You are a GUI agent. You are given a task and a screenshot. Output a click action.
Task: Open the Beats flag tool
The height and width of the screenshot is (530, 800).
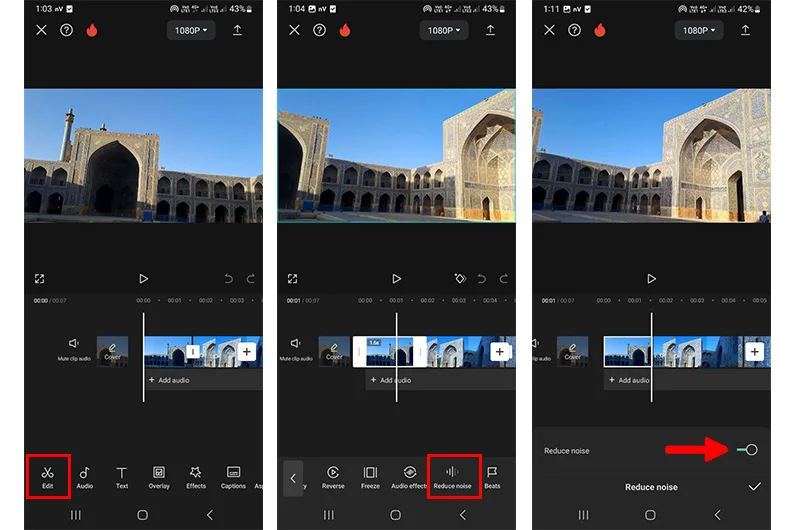coord(492,477)
